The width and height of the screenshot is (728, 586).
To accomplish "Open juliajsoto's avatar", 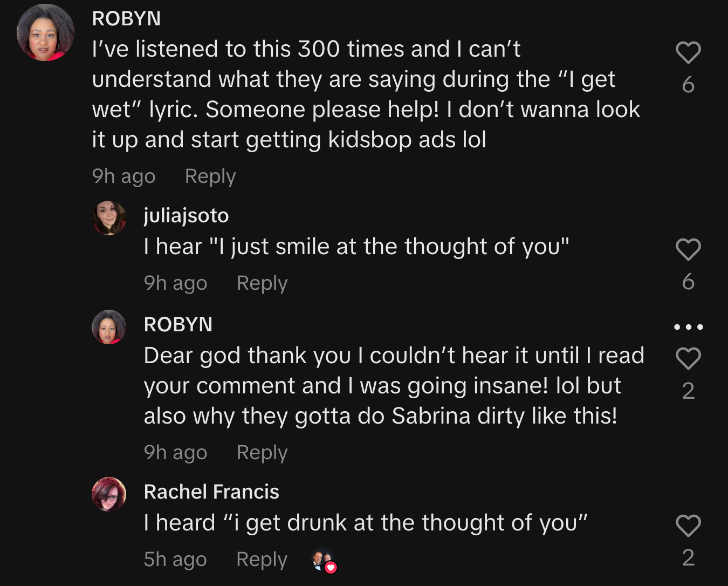I will 109,218.
